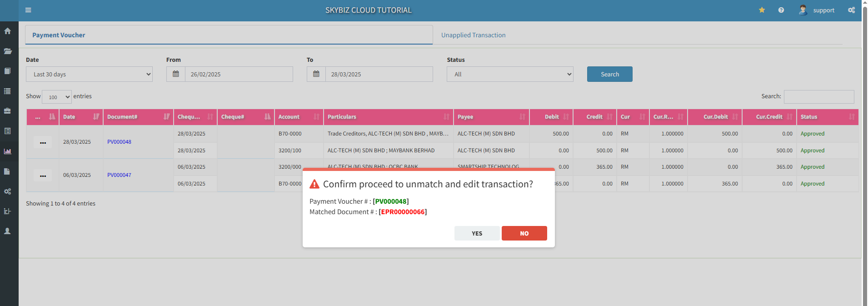The width and height of the screenshot is (868, 306).
Task: Open settings gears icon in top bar
Action: pos(851,10)
